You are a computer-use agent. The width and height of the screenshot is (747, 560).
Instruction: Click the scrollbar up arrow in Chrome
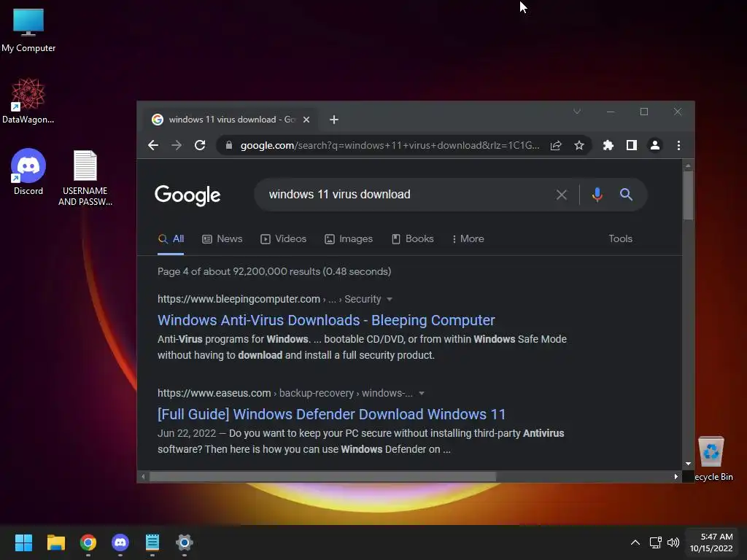tap(688, 166)
